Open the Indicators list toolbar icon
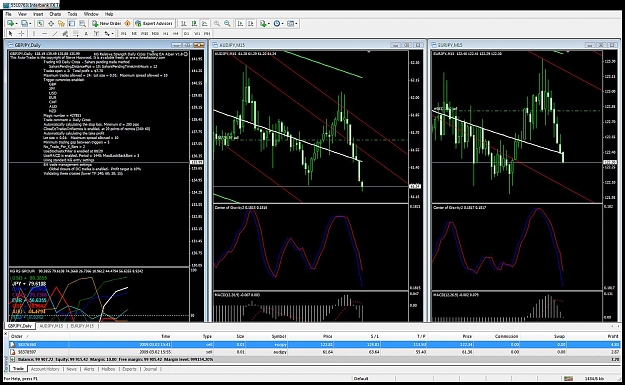The image size is (625, 385). tap(263, 24)
